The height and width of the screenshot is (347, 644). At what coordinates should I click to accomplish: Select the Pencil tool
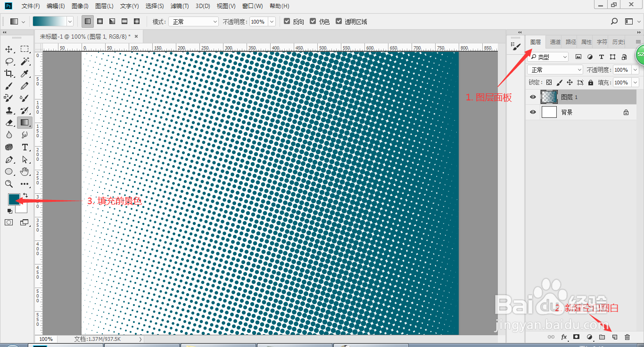click(25, 86)
